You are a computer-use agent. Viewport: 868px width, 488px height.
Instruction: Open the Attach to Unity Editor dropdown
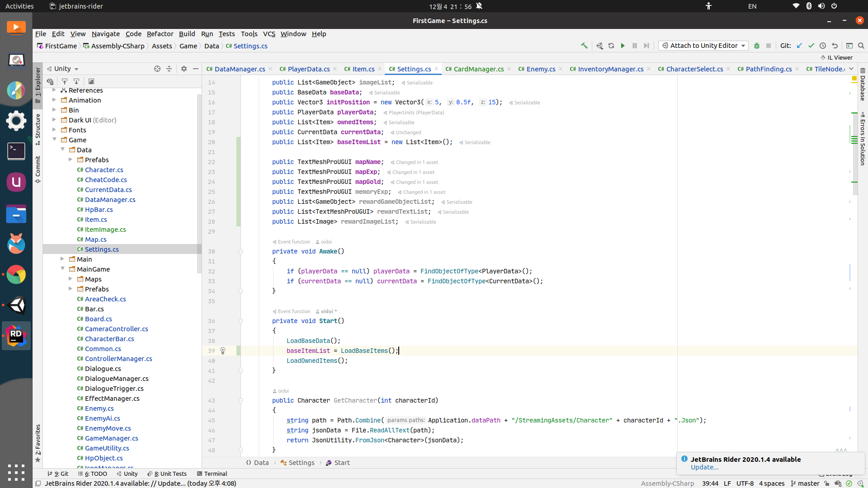tap(703, 46)
